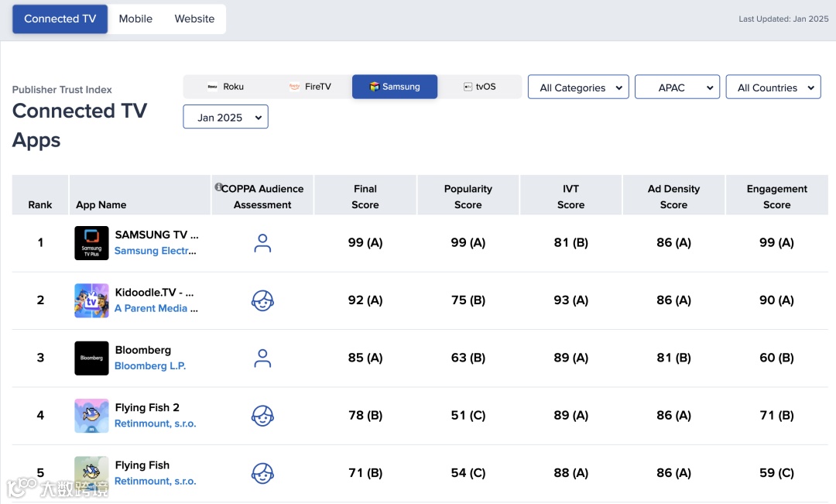
Task: Switch to the Mobile tab
Action: pyautogui.click(x=135, y=19)
